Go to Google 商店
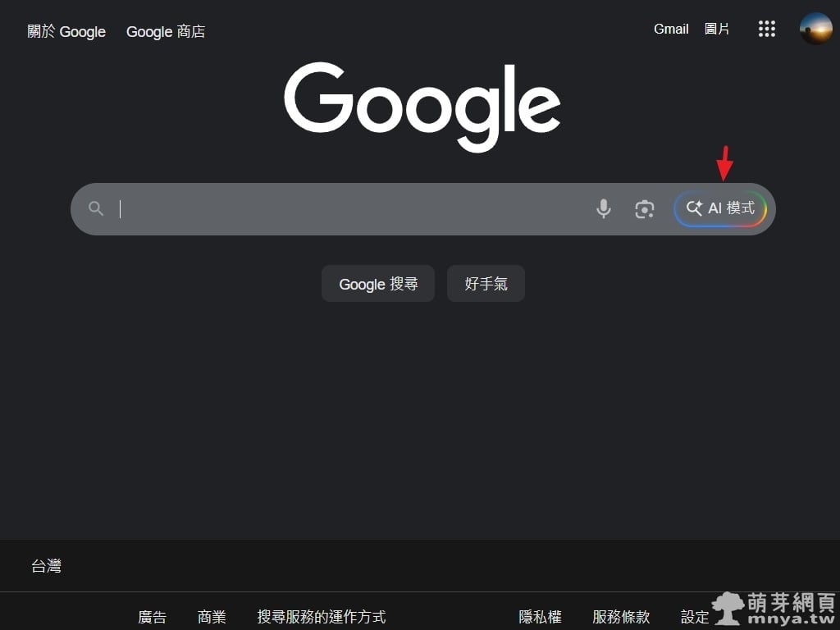 [166, 32]
